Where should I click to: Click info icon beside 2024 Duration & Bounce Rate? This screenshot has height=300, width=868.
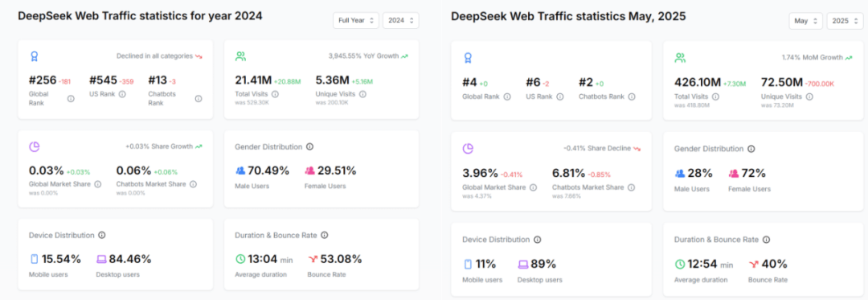(x=325, y=235)
